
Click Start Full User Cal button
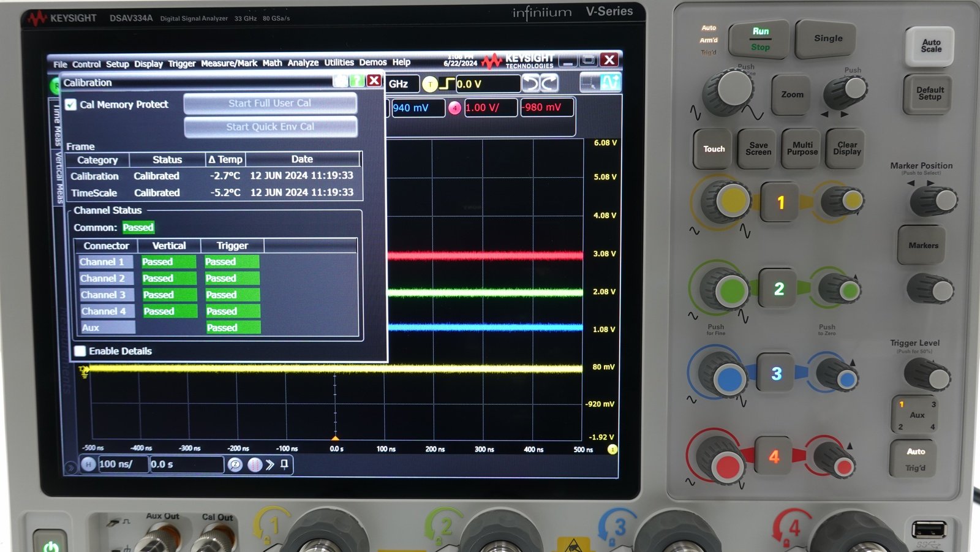pyautogui.click(x=270, y=103)
